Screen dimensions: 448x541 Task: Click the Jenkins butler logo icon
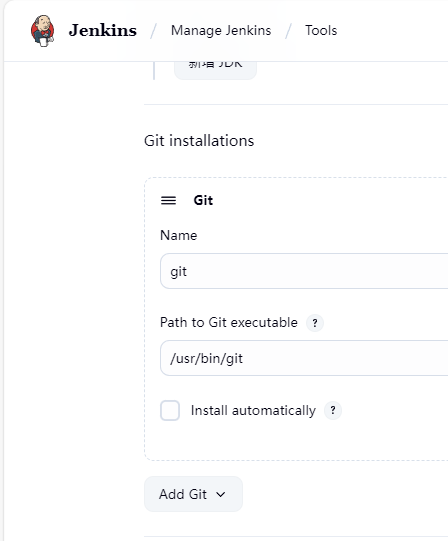click(x=42, y=30)
